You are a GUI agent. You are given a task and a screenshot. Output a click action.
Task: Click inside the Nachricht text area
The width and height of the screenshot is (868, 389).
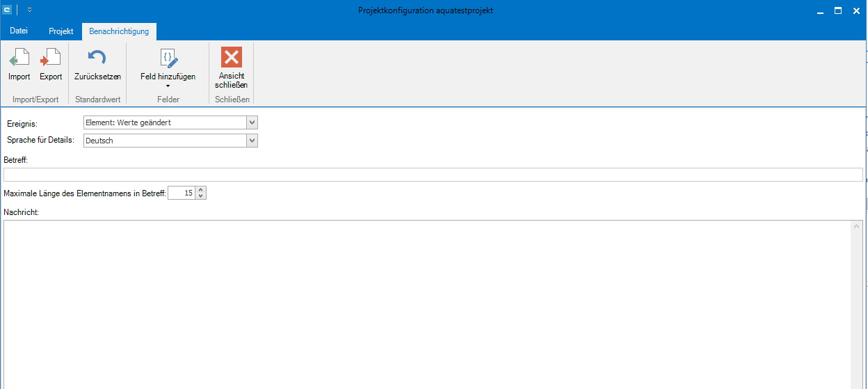point(424,303)
